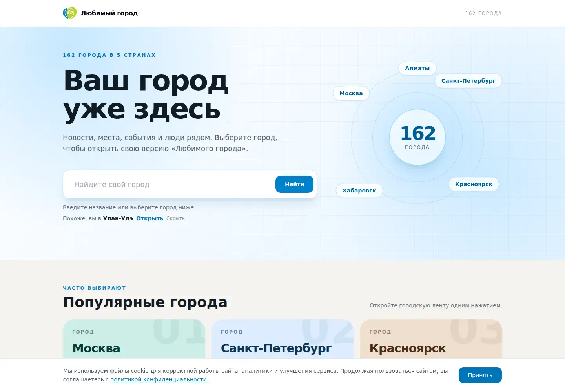Open the Санкт-Петербург popular city card
Image resolution: width=565 pixels, height=392 pixels.
point(282,339)
